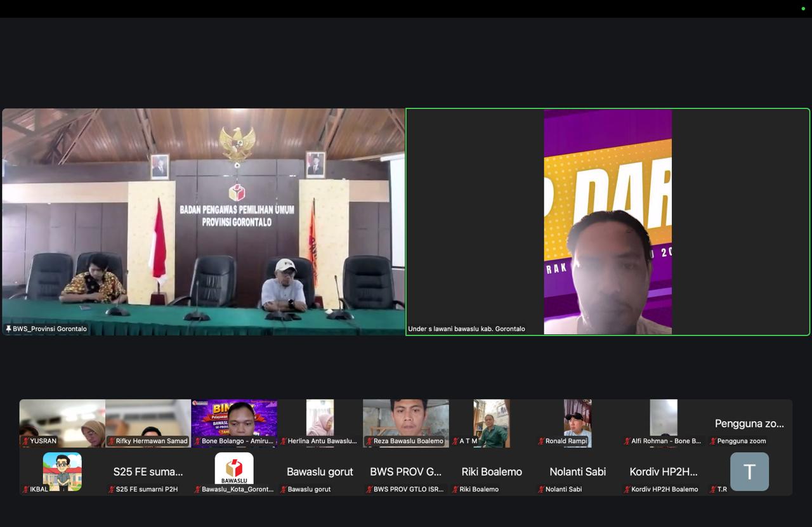The height and width of the screenshot is (527, 812).
Task: Click the BAWASLU logo profile picture
Action: coord(234,469)
